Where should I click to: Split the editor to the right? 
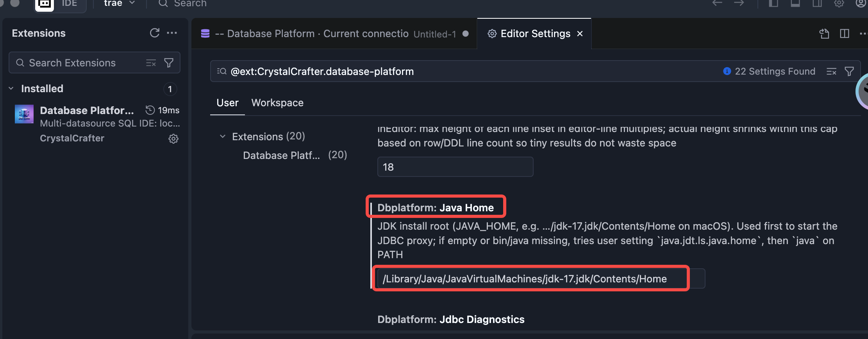[x=845, y=34]
